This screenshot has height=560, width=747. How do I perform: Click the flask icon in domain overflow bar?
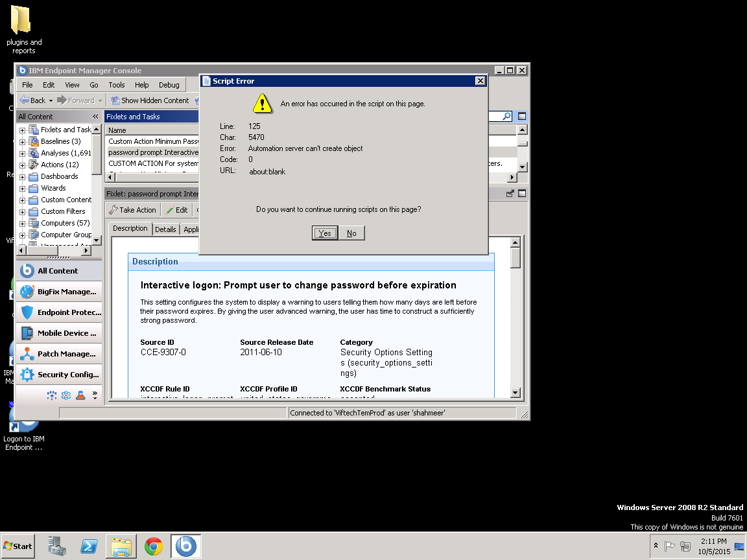(80, 395)
